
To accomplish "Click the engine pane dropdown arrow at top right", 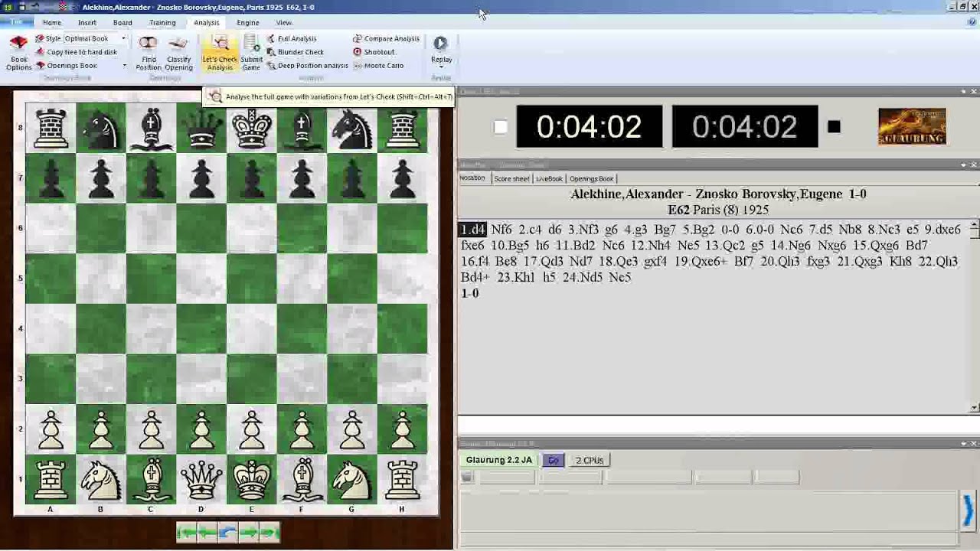I will [963, 444].
